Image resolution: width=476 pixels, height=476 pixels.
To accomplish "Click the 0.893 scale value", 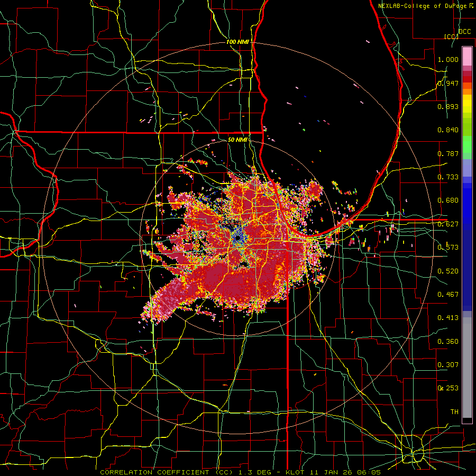I will [x=448, y=106].
